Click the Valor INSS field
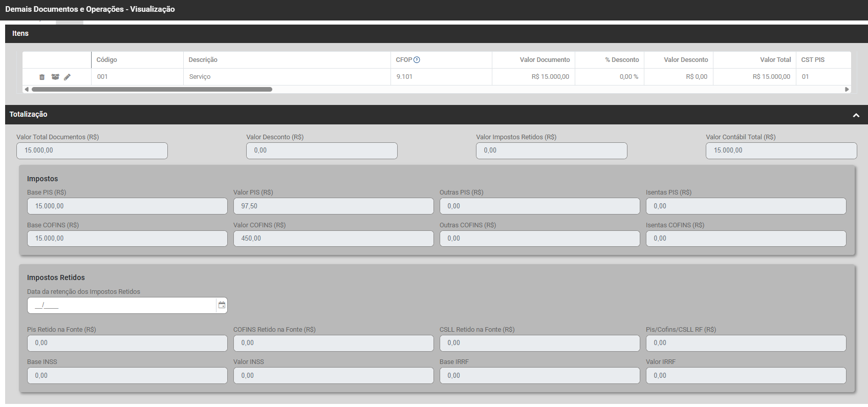The height and width of the screenshot is (407, 868). (334, 376)
